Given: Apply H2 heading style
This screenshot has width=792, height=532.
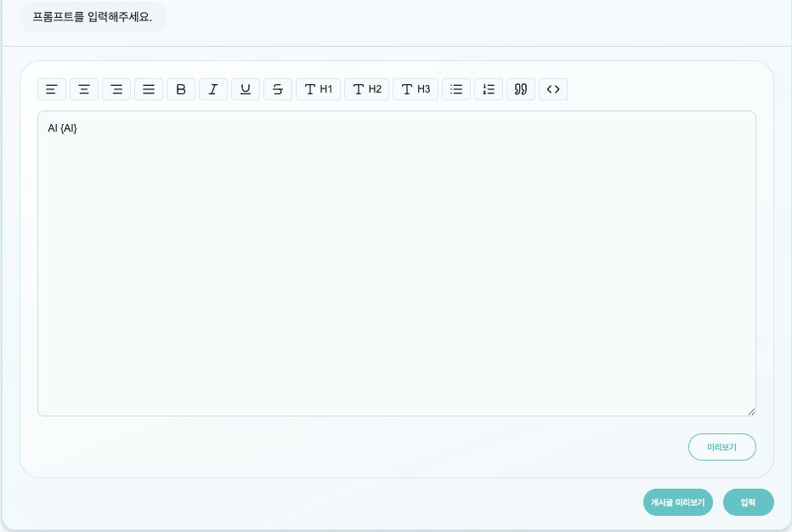Looking at the screenshot, I should 367,89.
